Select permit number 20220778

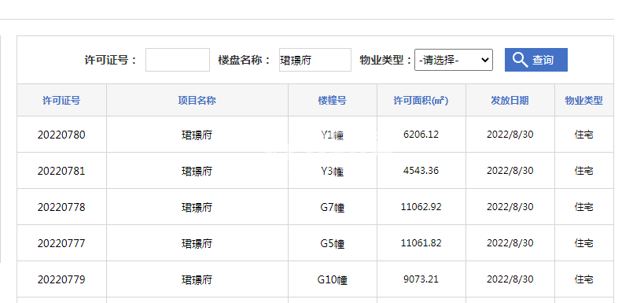point(61,207)
